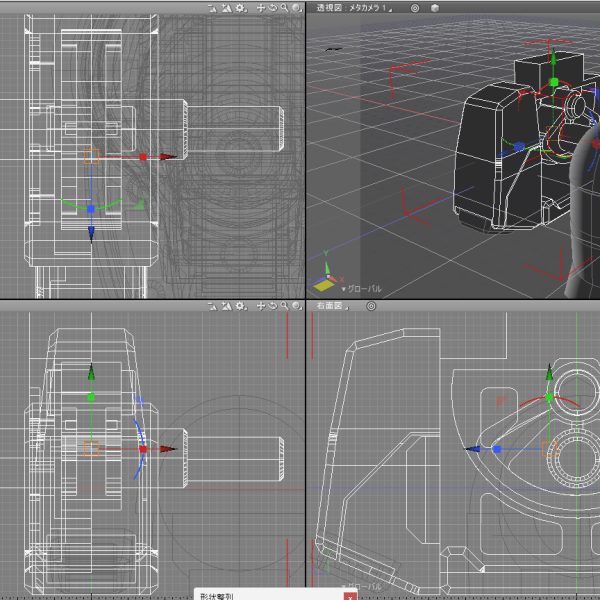Select the pan tool in the bottom-left viewport
Screen dimensions: 600x600
(x=261, y=306)
